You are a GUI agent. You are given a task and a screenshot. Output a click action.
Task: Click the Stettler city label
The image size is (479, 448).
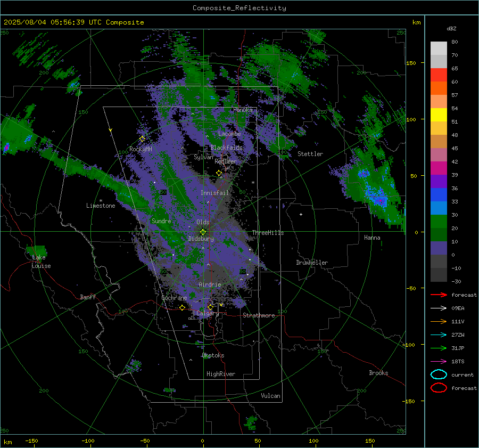(x=310, y=154)
